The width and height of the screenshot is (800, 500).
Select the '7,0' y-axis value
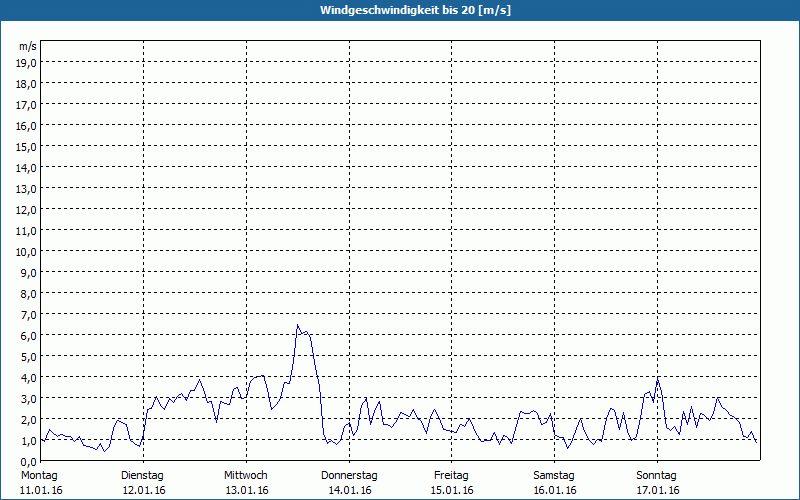point(29,315)
